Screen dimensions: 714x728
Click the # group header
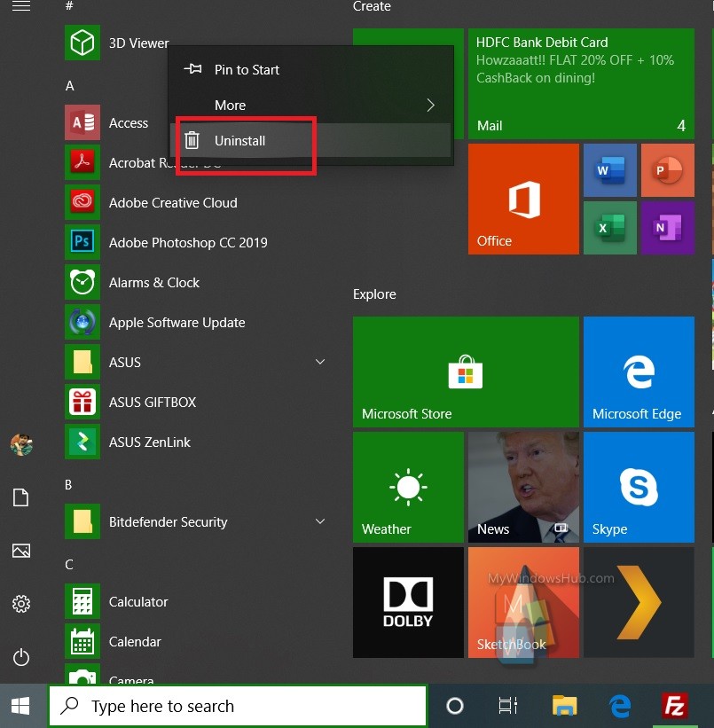69,5
